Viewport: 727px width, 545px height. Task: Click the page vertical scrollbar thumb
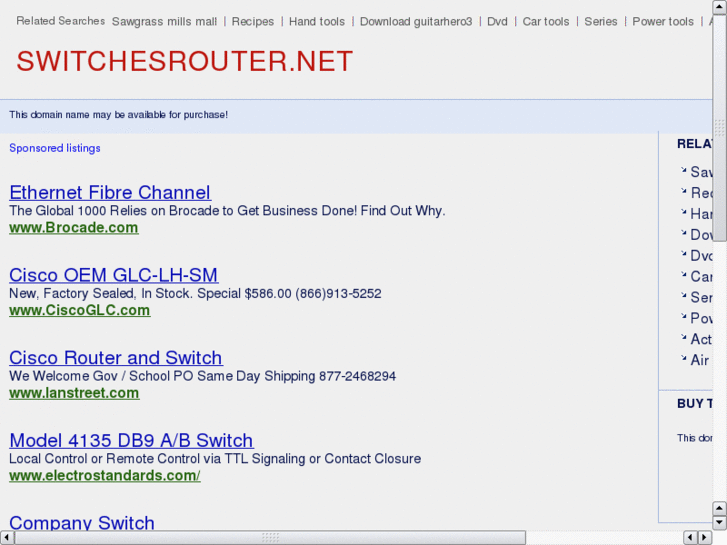pos(720,128)
